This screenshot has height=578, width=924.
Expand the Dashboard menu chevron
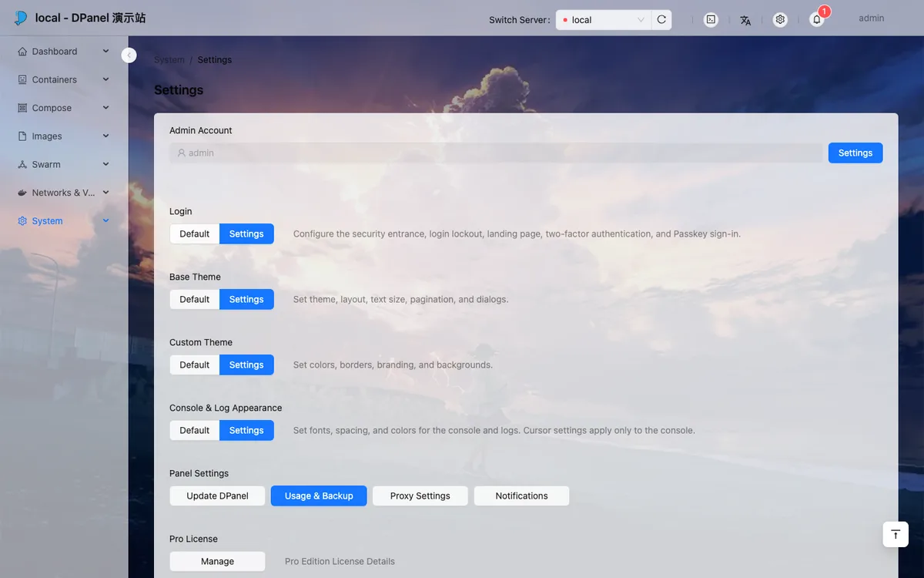click(105, 52)
